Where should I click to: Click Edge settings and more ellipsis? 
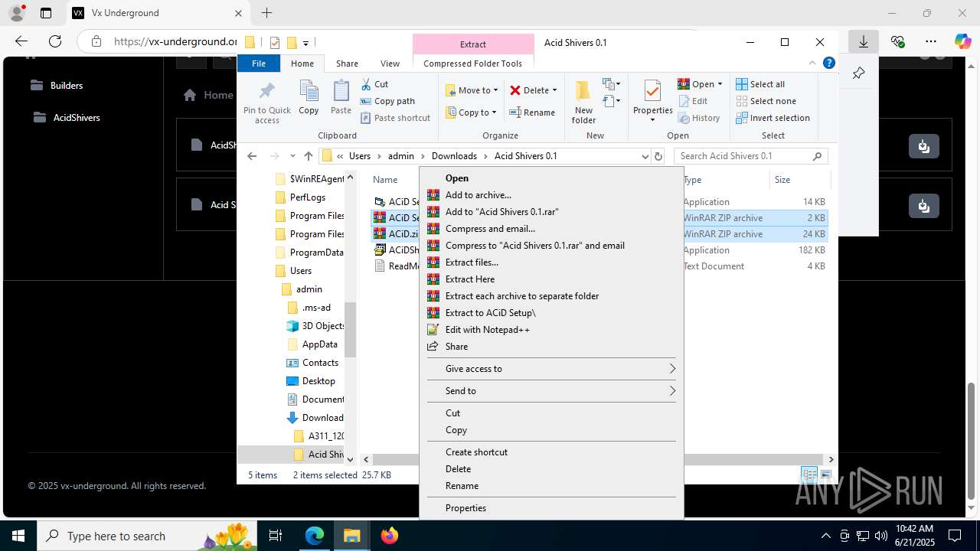pos(930,41)
